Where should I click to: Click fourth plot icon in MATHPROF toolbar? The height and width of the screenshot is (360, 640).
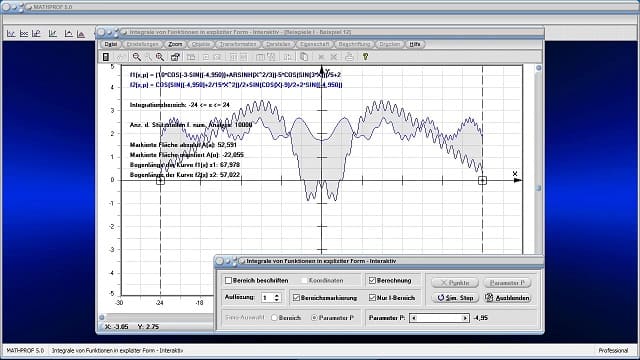click(53, 34)
